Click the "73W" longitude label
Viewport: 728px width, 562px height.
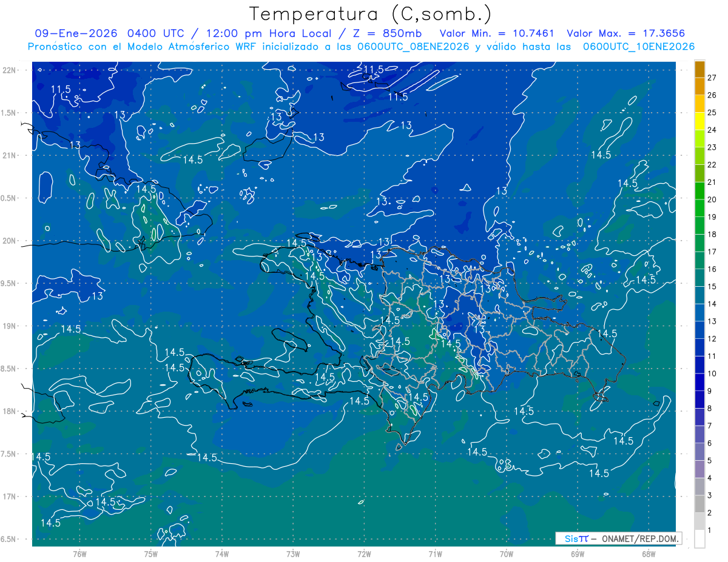(x=293, y=554)
